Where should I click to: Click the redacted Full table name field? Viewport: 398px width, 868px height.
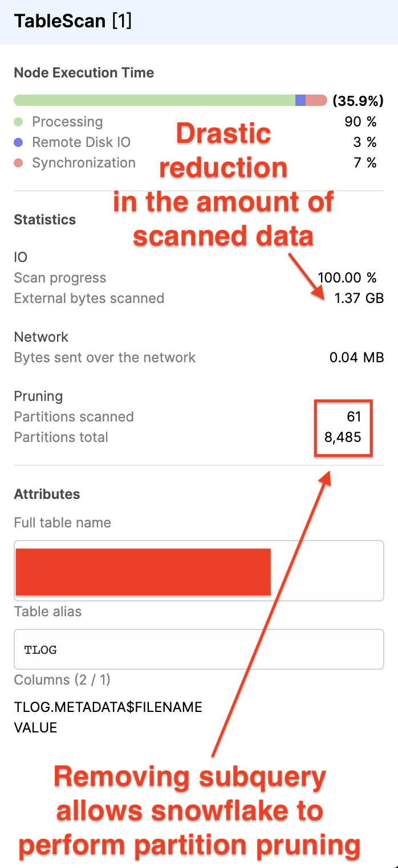[198, 571]
